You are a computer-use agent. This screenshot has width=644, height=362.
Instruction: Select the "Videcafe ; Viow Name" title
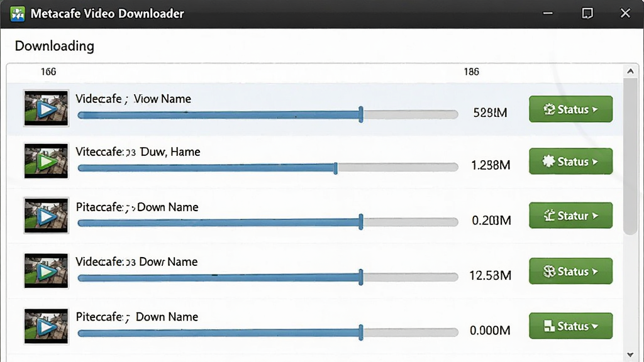click(x=133, y=99)
